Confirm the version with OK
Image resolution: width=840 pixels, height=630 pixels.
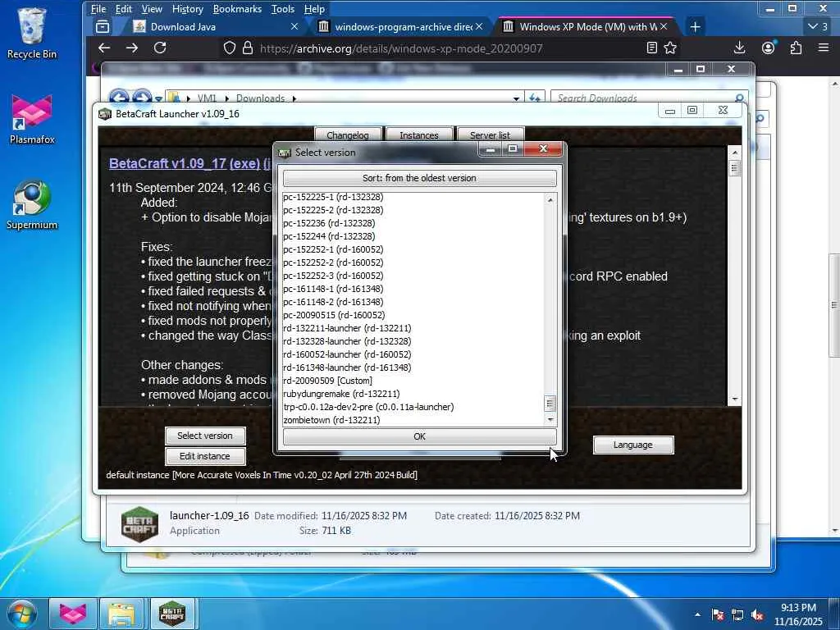pos(419,436)
